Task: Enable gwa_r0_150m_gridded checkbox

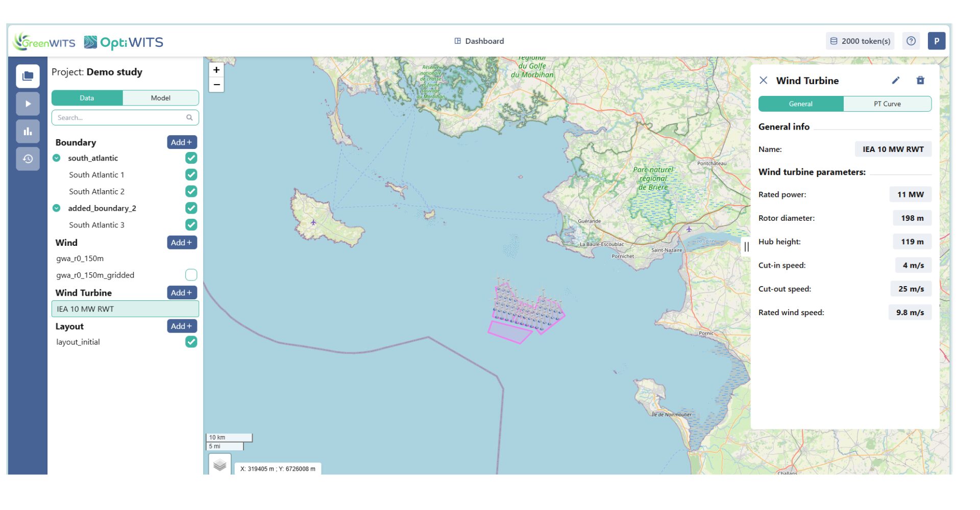Action: [191, 275]
